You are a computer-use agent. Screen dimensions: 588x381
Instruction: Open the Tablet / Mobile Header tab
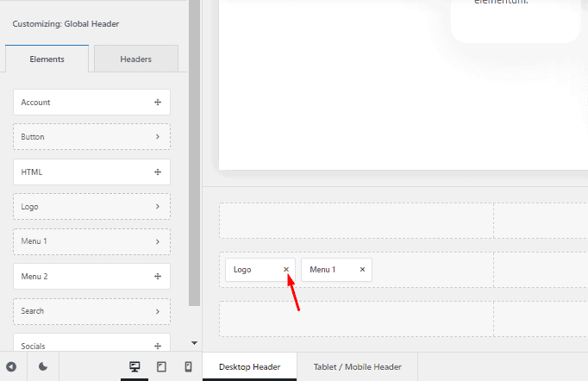pyautogui.click(x=357, y=367)
